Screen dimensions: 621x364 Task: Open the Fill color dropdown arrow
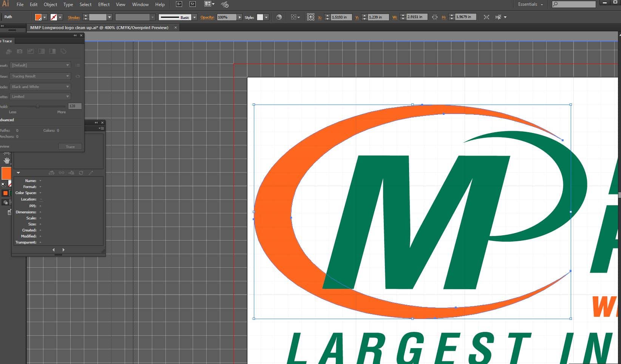pyautogui.click(x=45, y=17)
